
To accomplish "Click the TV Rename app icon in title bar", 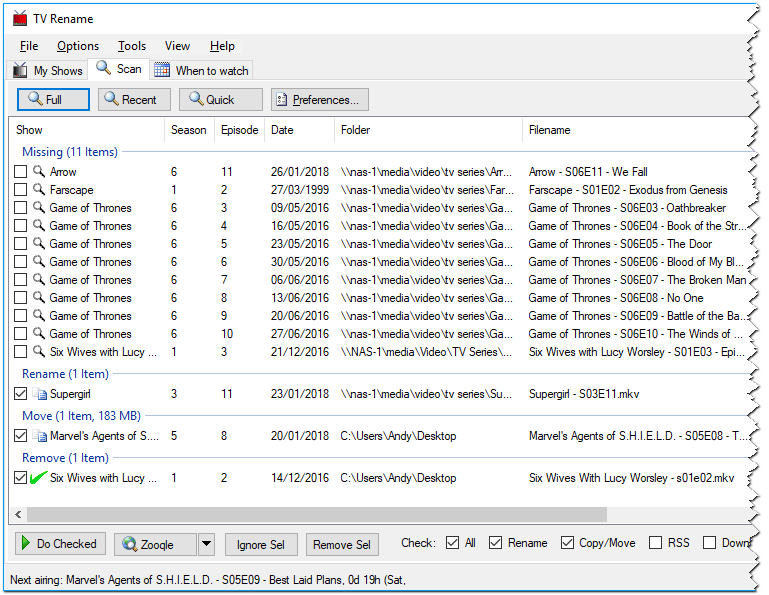I will [20, 18].
